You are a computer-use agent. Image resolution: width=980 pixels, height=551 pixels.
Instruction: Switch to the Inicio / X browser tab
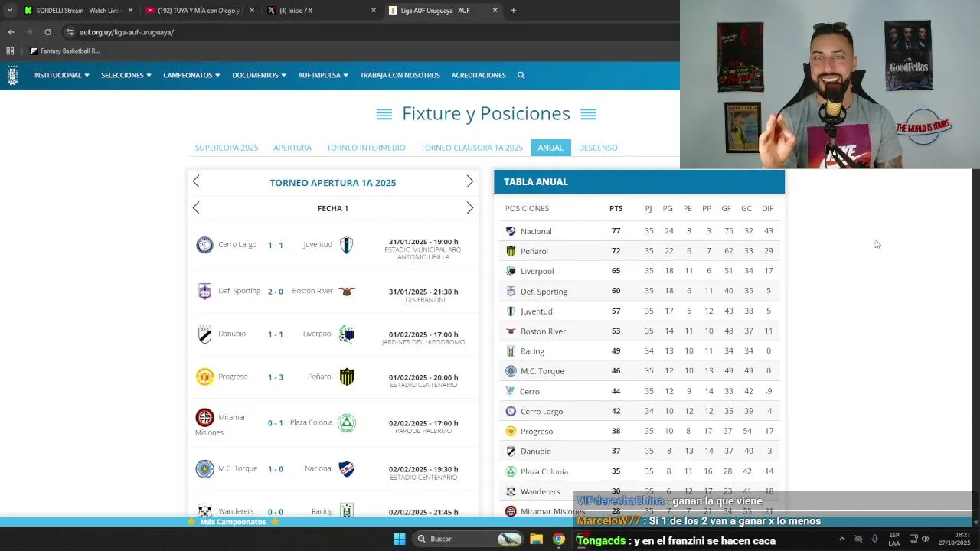(322, 11)
